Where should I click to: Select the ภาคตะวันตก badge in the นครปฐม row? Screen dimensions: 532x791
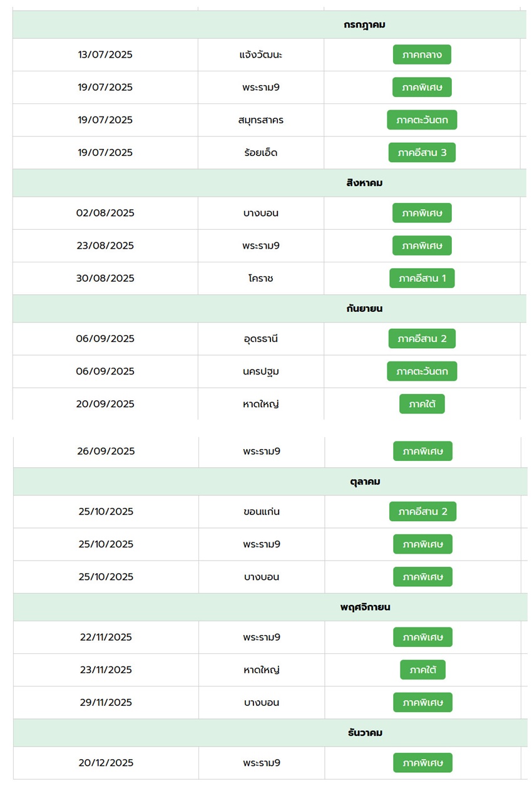[422, 371]
